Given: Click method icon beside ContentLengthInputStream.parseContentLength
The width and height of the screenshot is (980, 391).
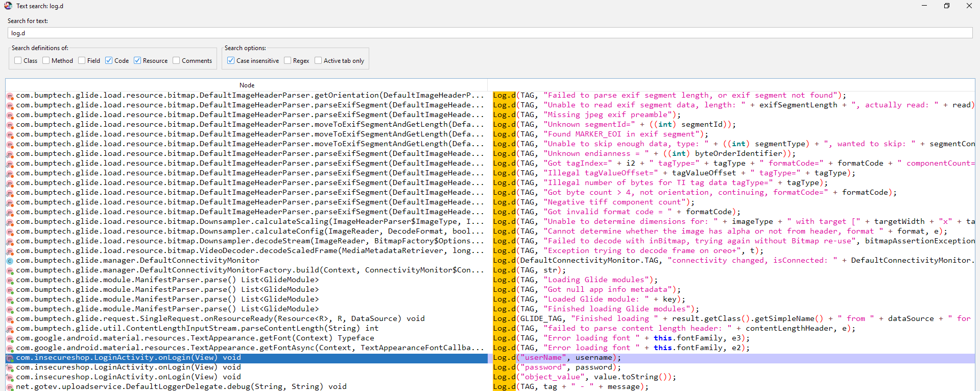Looking at the screenshot, I should [10, 329].
